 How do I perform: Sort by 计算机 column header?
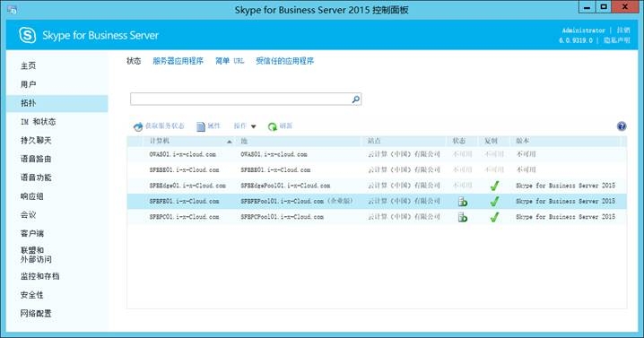point(160,141)
